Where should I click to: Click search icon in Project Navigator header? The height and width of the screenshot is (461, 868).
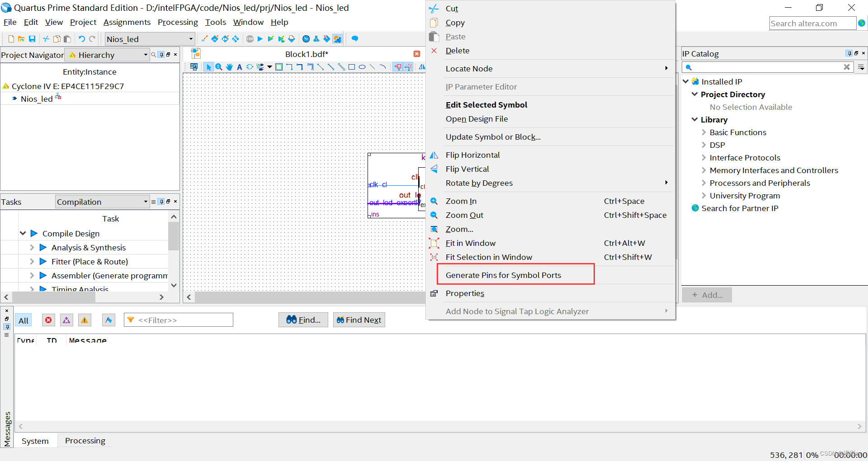click(154, 55)
